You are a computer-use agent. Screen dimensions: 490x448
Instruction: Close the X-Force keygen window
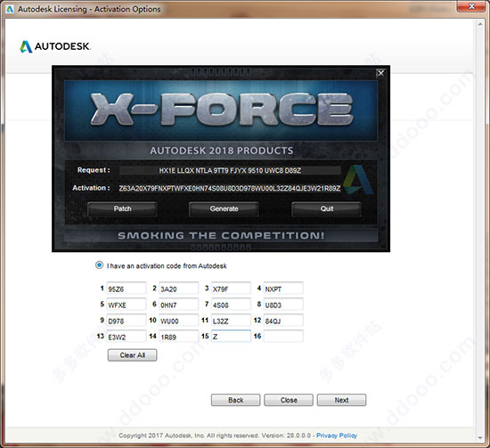pos(380,73)
